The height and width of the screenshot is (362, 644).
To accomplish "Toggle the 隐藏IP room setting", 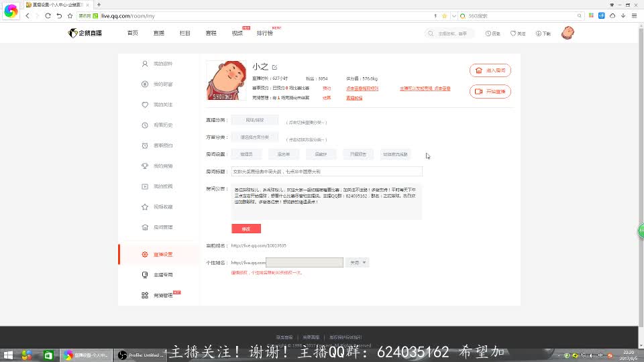I will point(321,154).
